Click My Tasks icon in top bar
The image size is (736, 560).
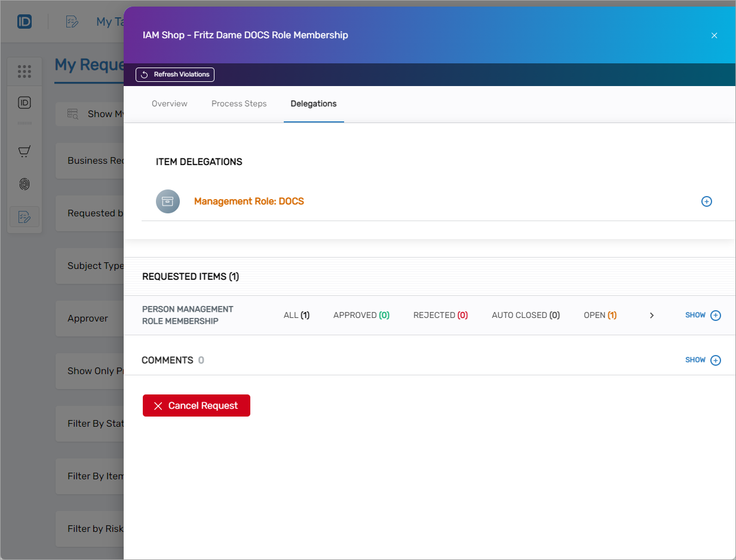72,22
